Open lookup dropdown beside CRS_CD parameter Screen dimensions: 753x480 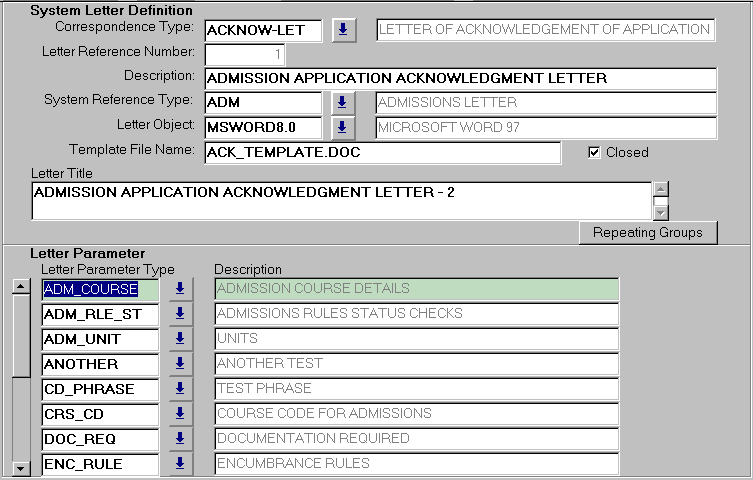tap(180, 414)
